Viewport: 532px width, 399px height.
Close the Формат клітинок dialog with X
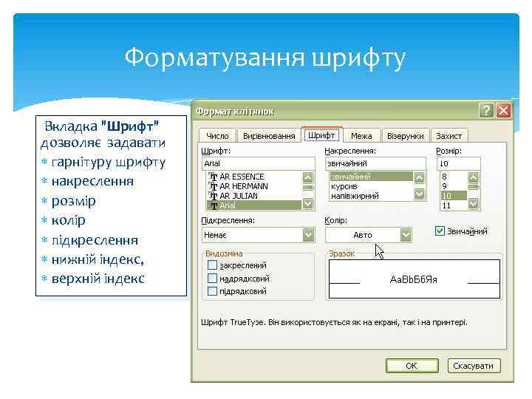click(x=503, y=111)
